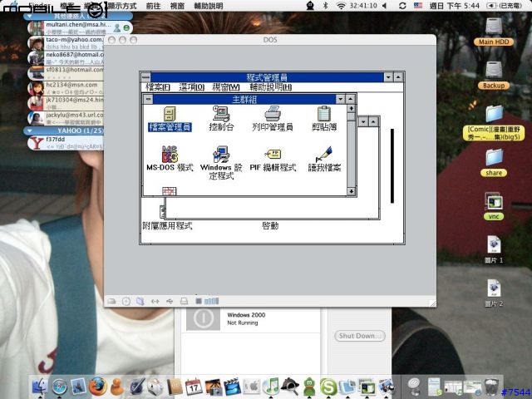Click scroll-up arrow in 主群組 scrollbar

click(351, 108)
